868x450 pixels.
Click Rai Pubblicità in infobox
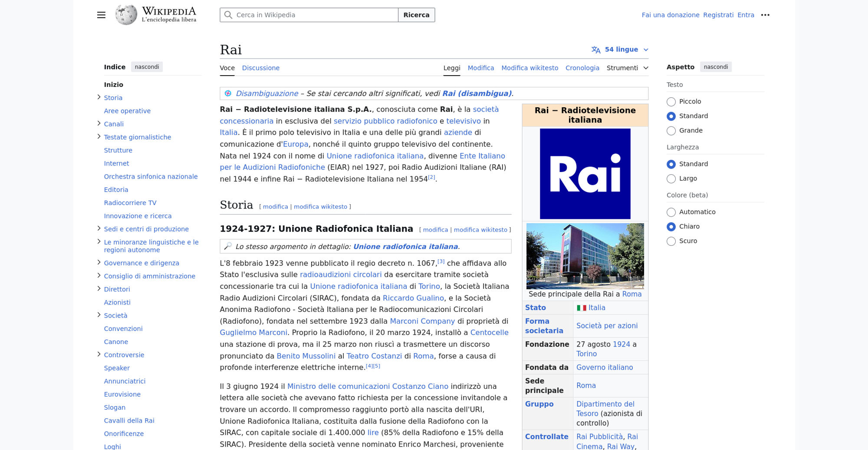599,437
